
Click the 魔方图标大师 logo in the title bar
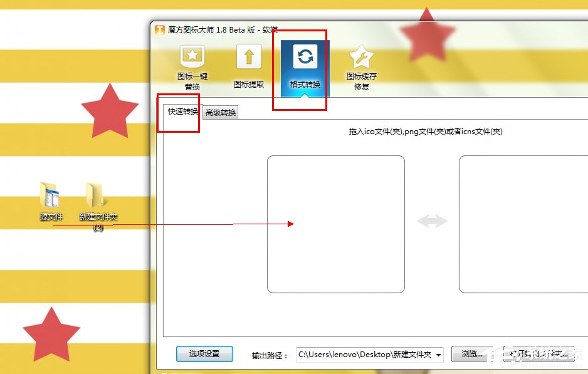(x=158, y=29)
